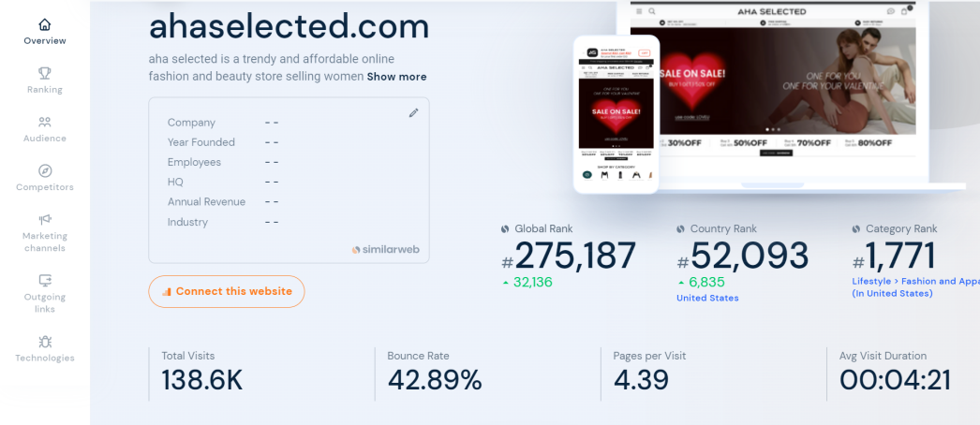980x425 pixels.
Task: Select the Marketing channels sidebar label
Action: pos(45,242)
